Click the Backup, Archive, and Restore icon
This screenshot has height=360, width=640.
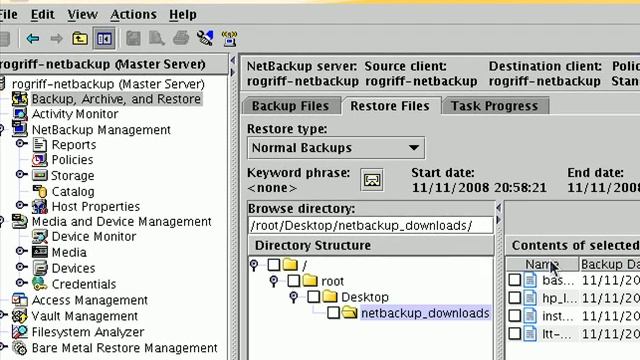click(20, 99)
